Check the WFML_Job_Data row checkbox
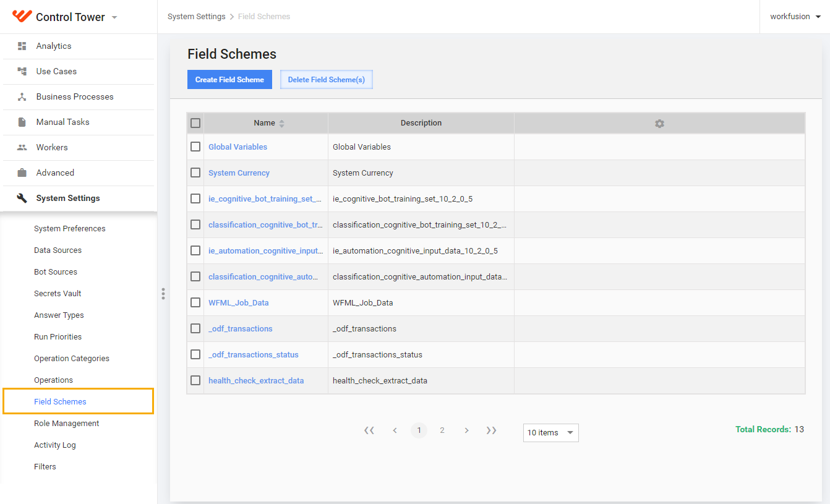The image size is (830, 504). click(195, 302)
